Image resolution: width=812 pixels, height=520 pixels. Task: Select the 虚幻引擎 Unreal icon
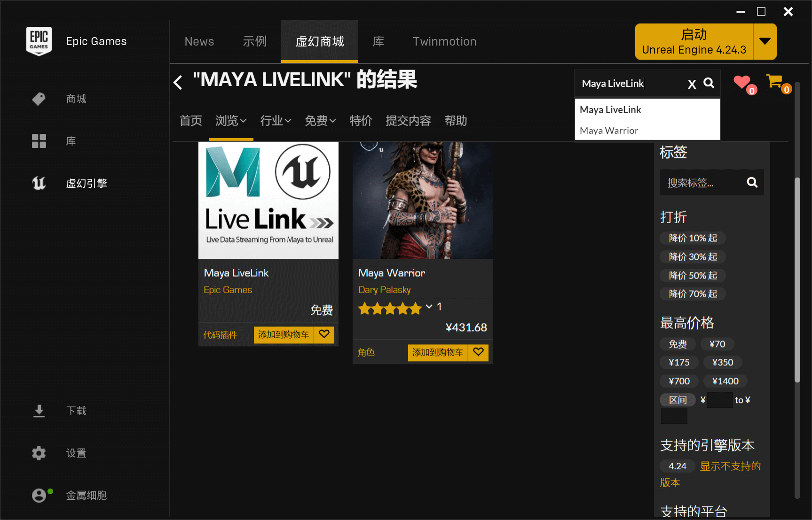point(39,183)
